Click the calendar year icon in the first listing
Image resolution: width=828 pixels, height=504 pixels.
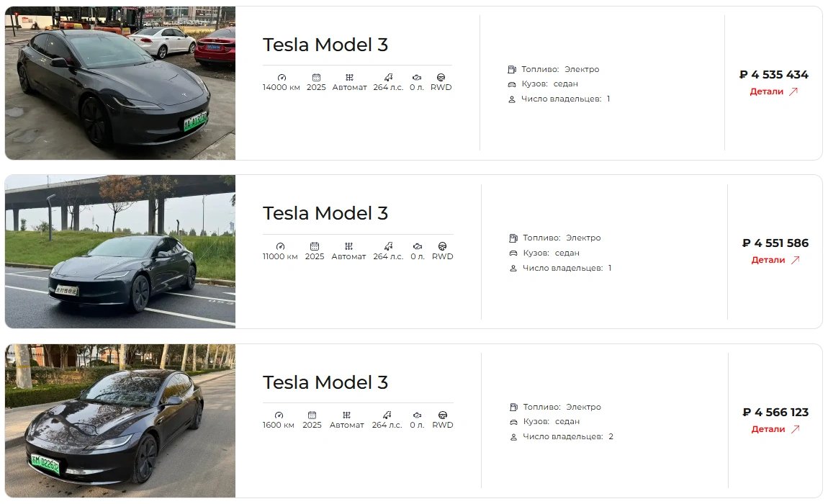pos(316,77)
